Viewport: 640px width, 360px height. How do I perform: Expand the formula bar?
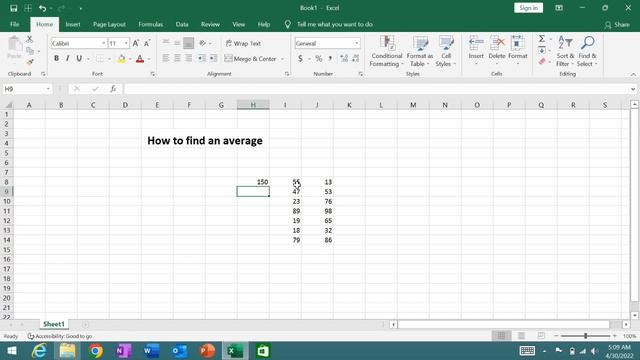[x=633, y=89]
